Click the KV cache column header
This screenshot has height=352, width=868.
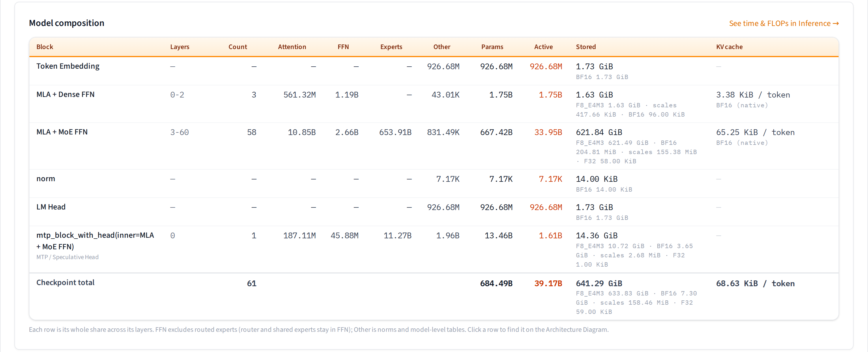(x=729, y=47)
